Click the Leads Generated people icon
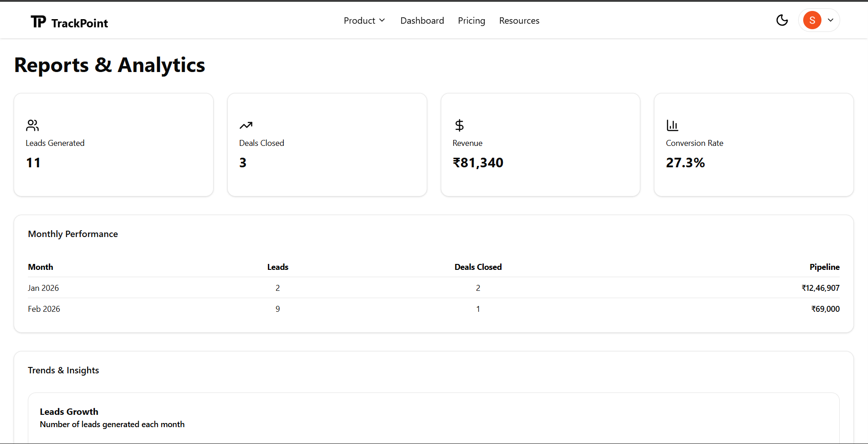Screen dimensions: 868x444 32,124
